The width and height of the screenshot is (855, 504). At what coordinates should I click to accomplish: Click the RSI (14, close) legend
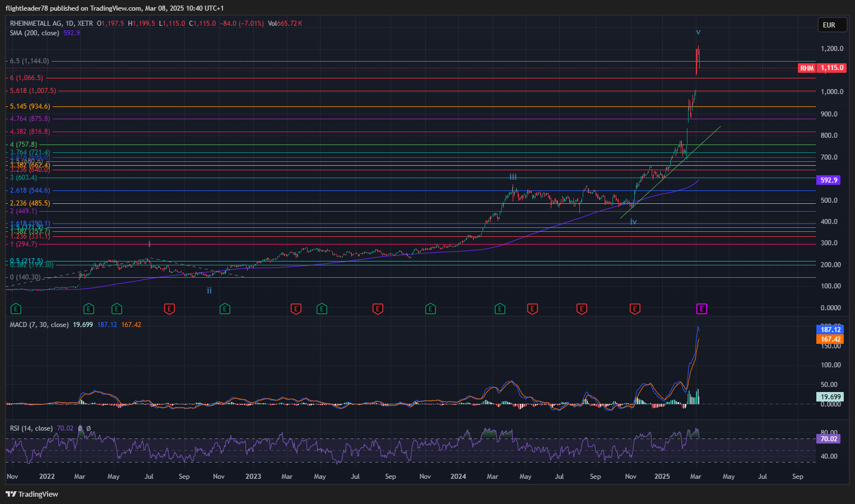point(31,428)
